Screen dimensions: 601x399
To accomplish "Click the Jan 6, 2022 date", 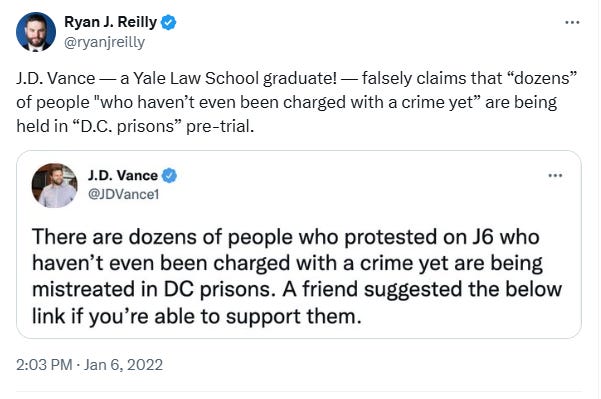I will click(x=123, y=364).
